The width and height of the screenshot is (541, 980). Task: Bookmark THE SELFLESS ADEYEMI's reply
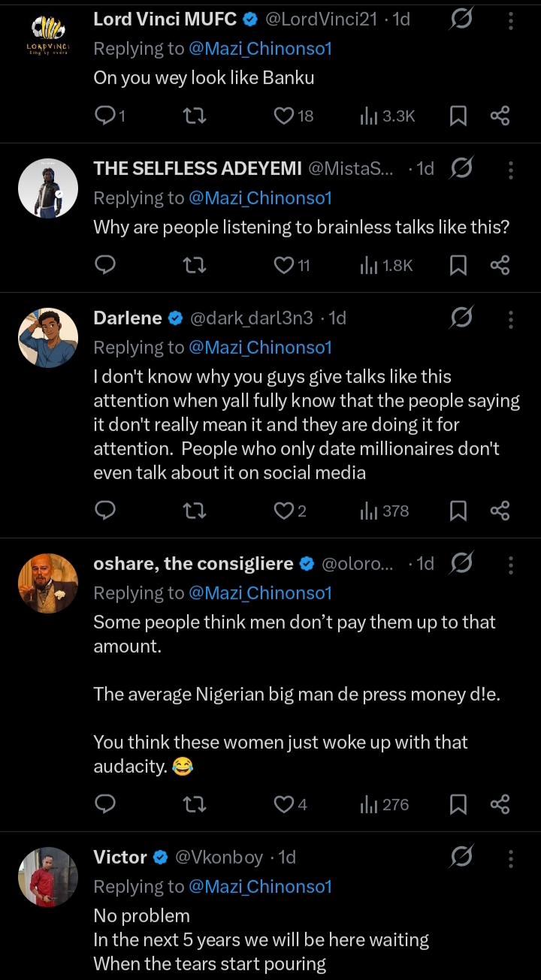458,265
